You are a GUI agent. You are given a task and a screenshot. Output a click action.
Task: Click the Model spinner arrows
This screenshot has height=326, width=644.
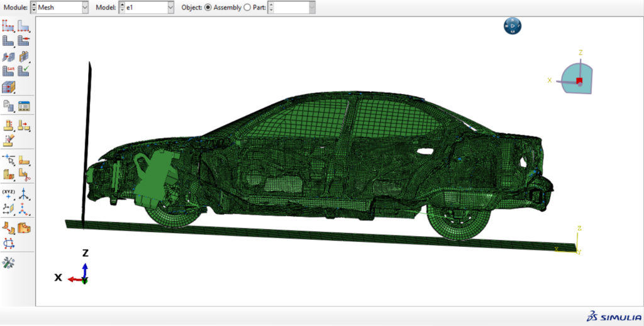coord(121,8)
